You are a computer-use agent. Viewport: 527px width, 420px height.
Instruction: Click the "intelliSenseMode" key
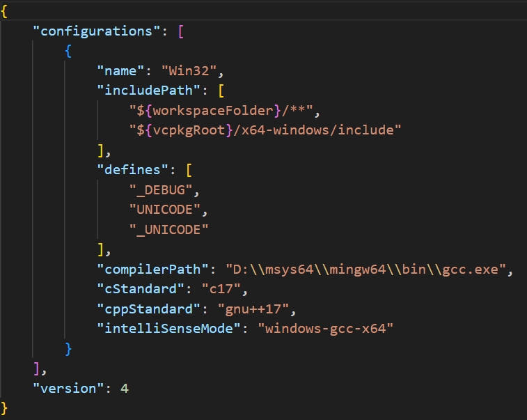[169, 328]
